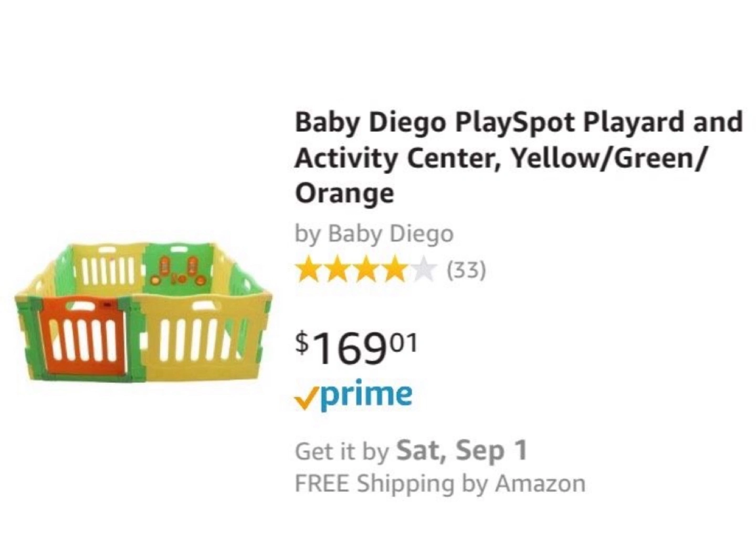Screen dimensions: 756x537
Task: Click the four-star rating graphic
Action: coord(366,271)
